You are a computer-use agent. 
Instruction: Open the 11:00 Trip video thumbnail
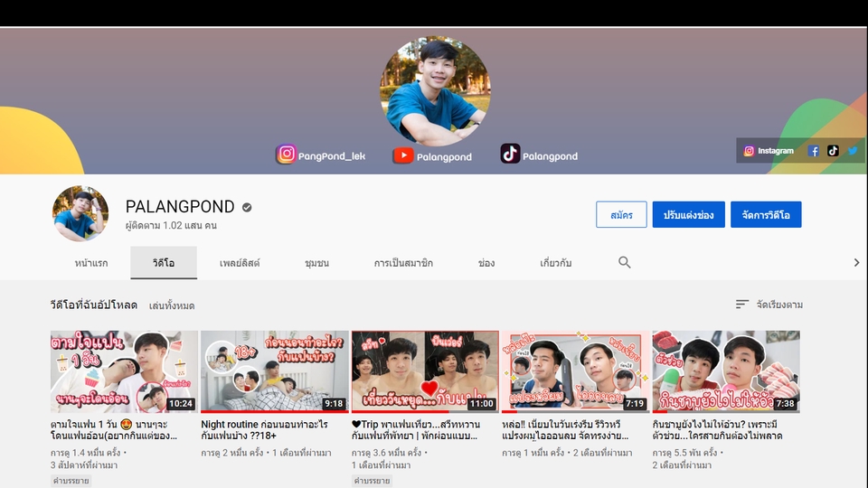(425, 371)
